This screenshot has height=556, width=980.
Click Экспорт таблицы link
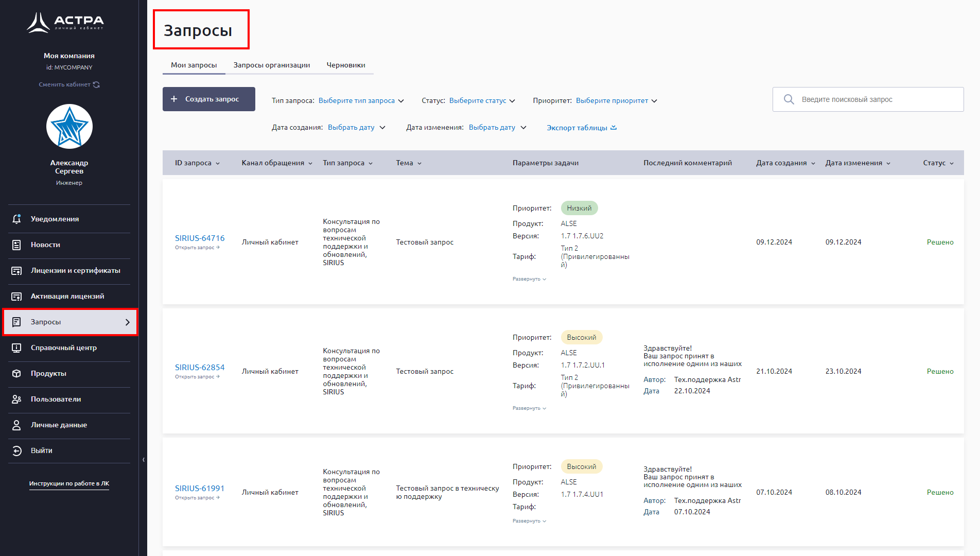pos(581,128)
